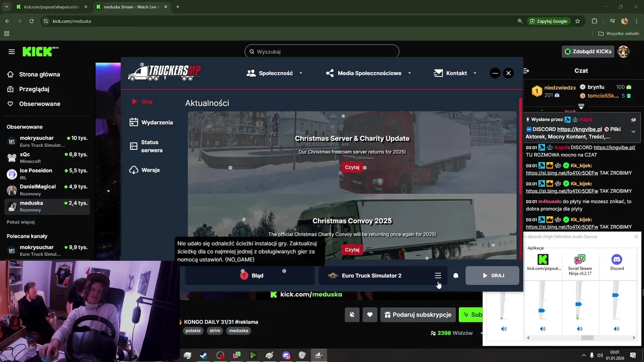
Task: Click Zdobądź KICKs button
Action: point(588,51)
